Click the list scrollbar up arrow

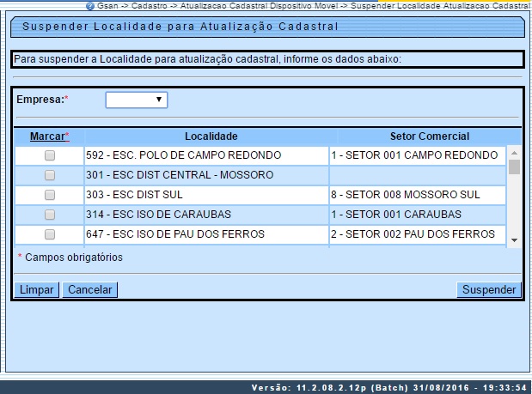tap(514, 153)
